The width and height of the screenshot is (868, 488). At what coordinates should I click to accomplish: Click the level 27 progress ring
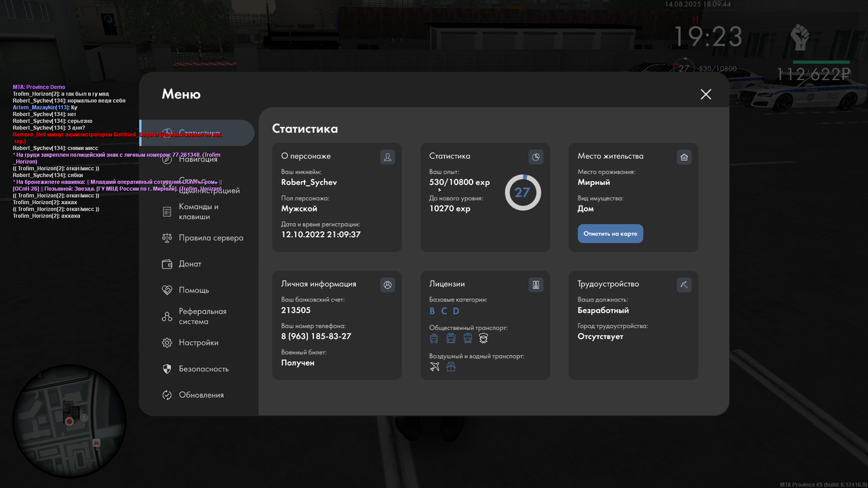(x=523, y=192)
